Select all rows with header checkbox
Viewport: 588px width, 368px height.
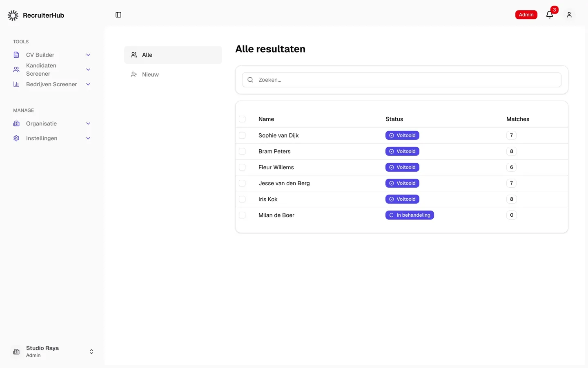tap(242, 119)
